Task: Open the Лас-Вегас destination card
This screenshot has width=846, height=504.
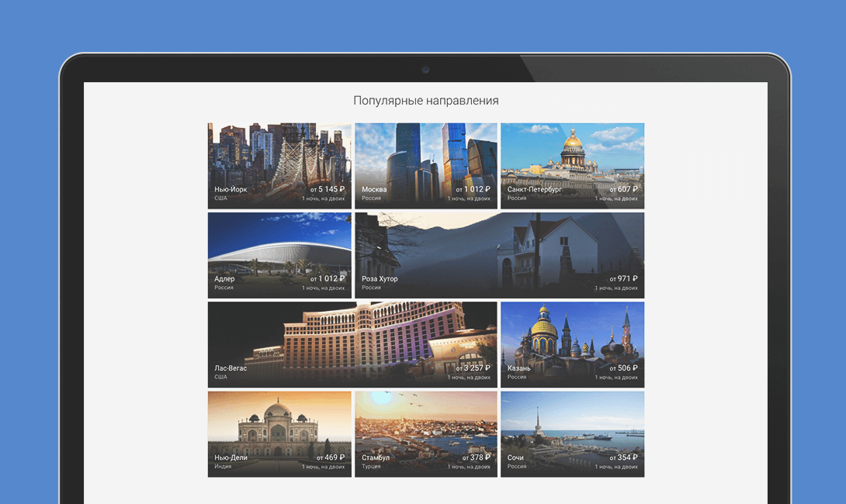Action: pos(352,344)
